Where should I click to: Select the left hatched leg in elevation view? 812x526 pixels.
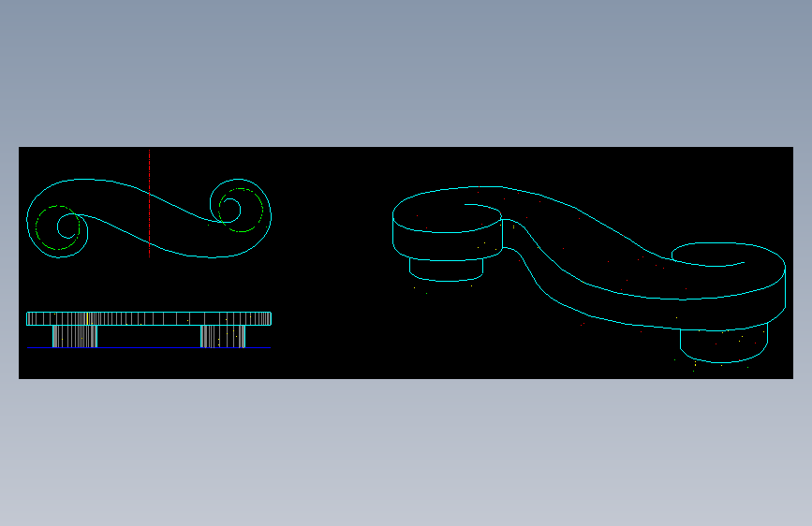pos(75,337)
